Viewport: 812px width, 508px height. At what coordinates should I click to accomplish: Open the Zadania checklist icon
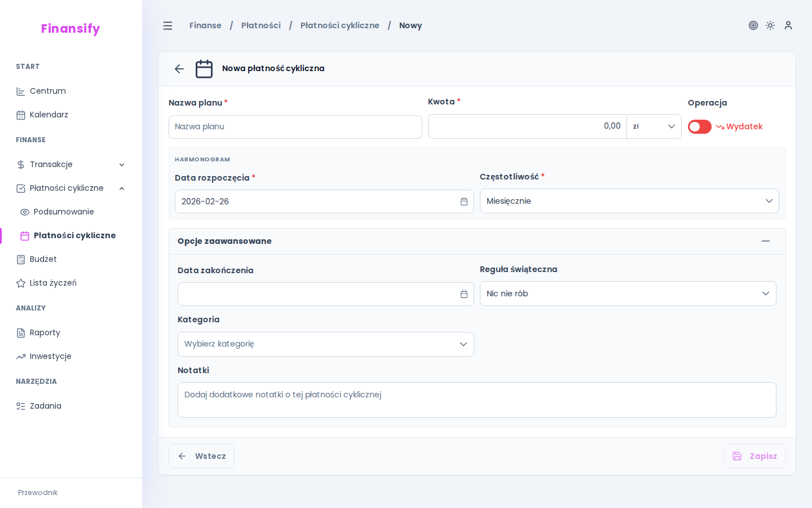pos(21,406)
